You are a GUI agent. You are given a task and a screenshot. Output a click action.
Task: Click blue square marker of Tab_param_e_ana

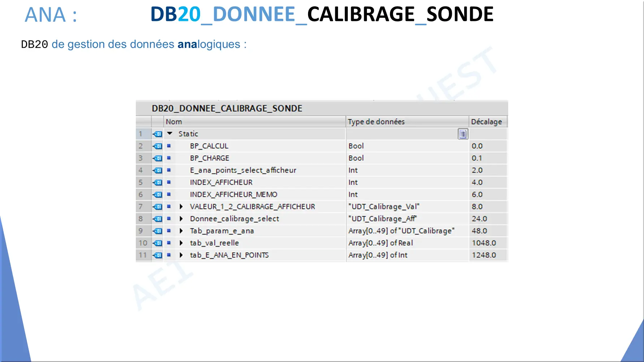pyautogui.click(x=169, y=231)
